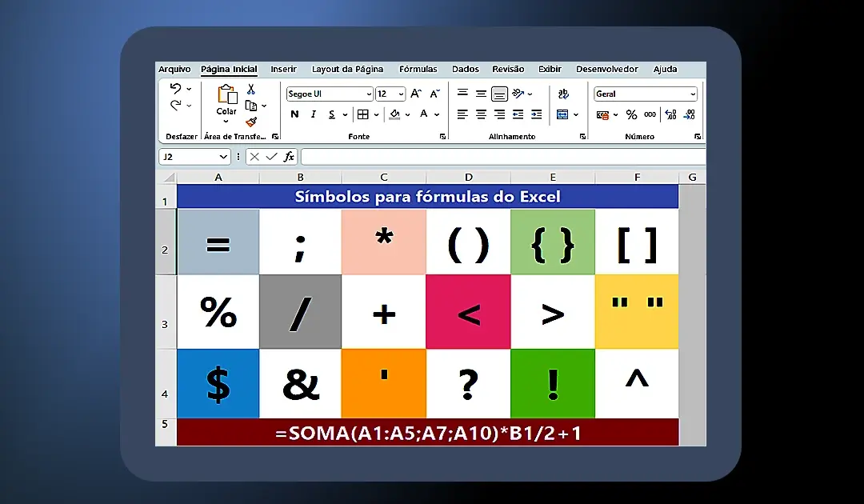Apply thousands separator 000 style
Screen dimensions: 864x504
click(x=650, y=114)
